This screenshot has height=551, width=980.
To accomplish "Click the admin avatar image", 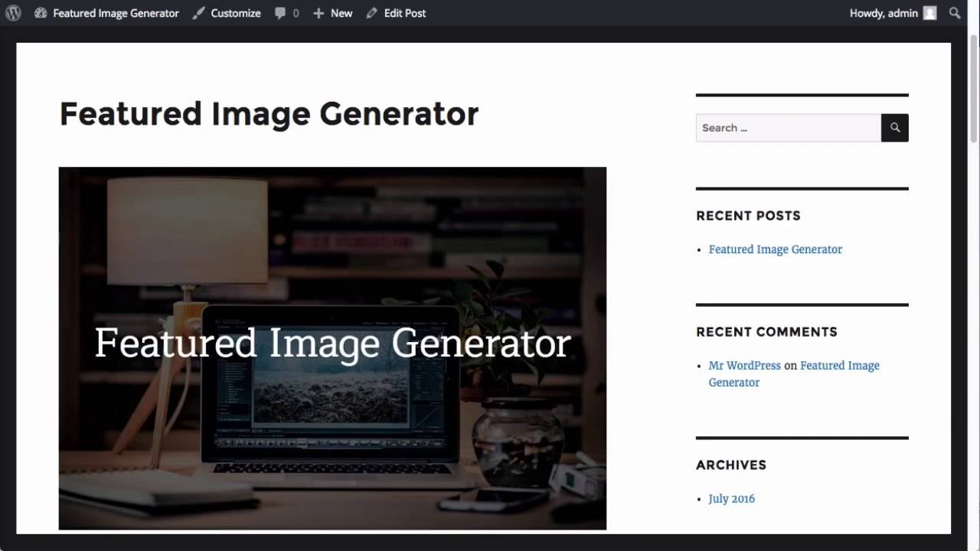I will click(929, 13).
